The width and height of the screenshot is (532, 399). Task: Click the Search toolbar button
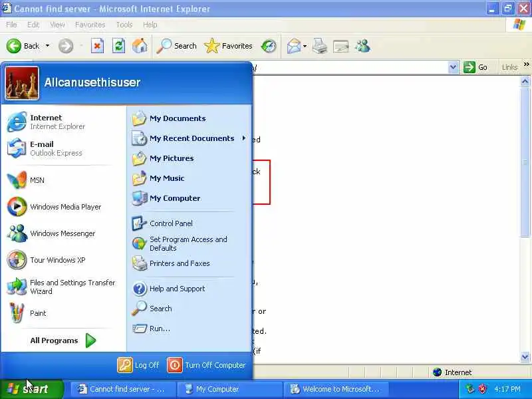tap(176, 46)
